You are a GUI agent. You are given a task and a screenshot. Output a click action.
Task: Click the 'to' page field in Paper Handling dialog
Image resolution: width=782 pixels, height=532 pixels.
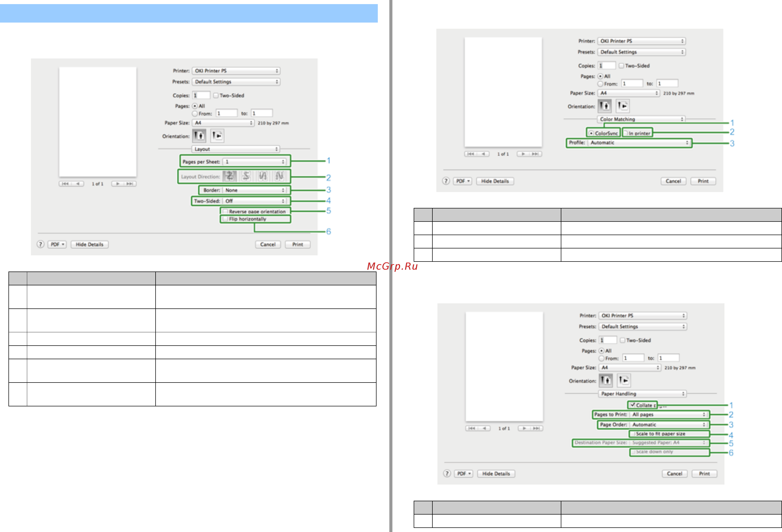pos(668,358)
